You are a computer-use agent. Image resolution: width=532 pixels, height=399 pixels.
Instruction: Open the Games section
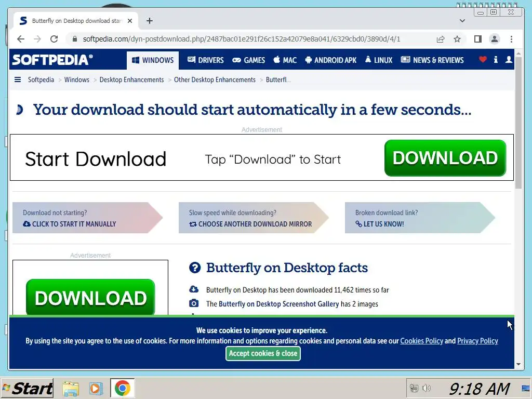click(x=249, y=60)
